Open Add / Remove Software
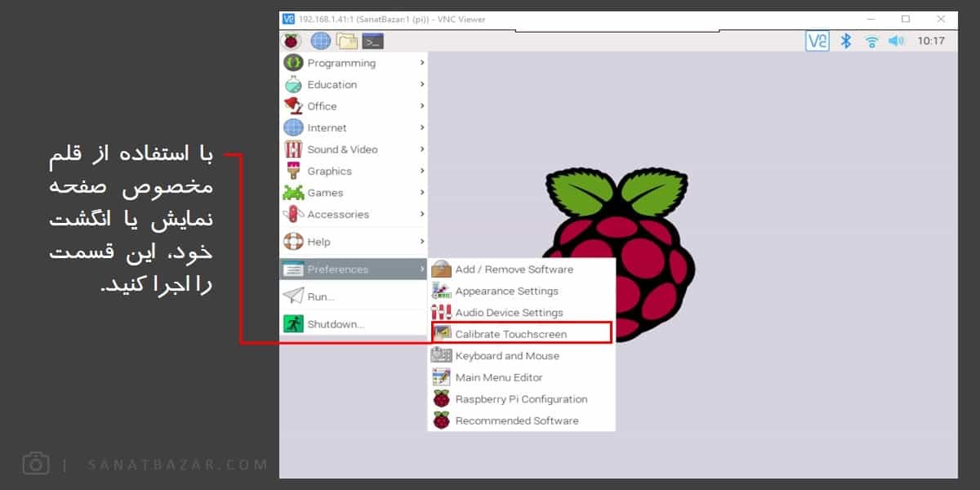 521,269
